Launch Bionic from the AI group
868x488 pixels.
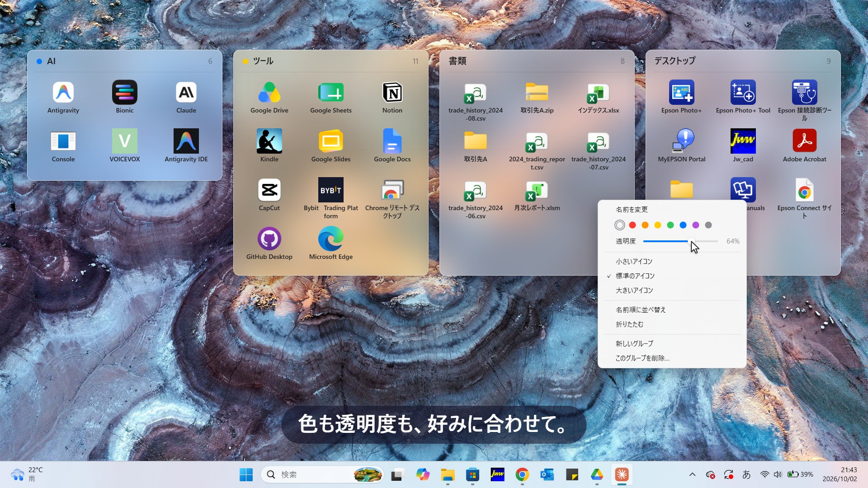click(x=125, y=93)
